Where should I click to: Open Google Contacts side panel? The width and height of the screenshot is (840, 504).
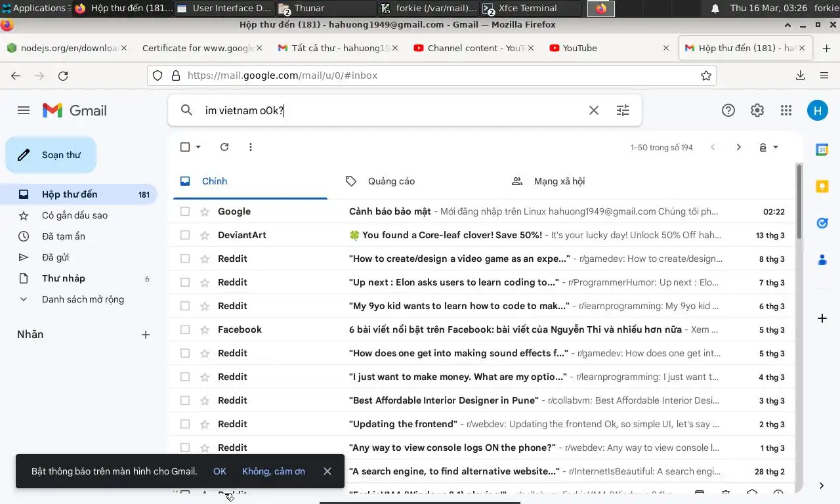point(822,261)
